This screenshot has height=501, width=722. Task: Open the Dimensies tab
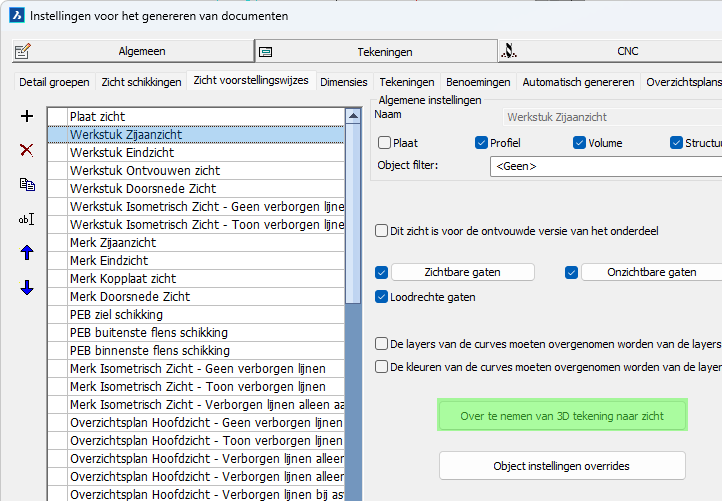344,82
